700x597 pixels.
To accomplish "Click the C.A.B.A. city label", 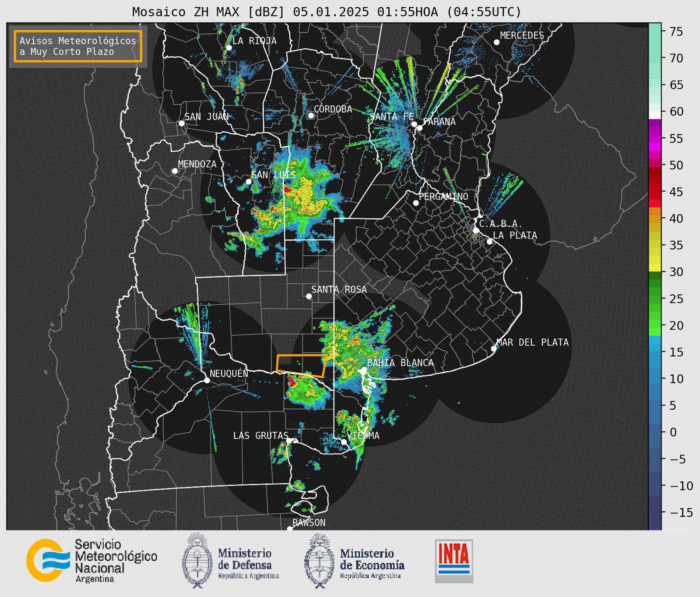I will point(501,224).
